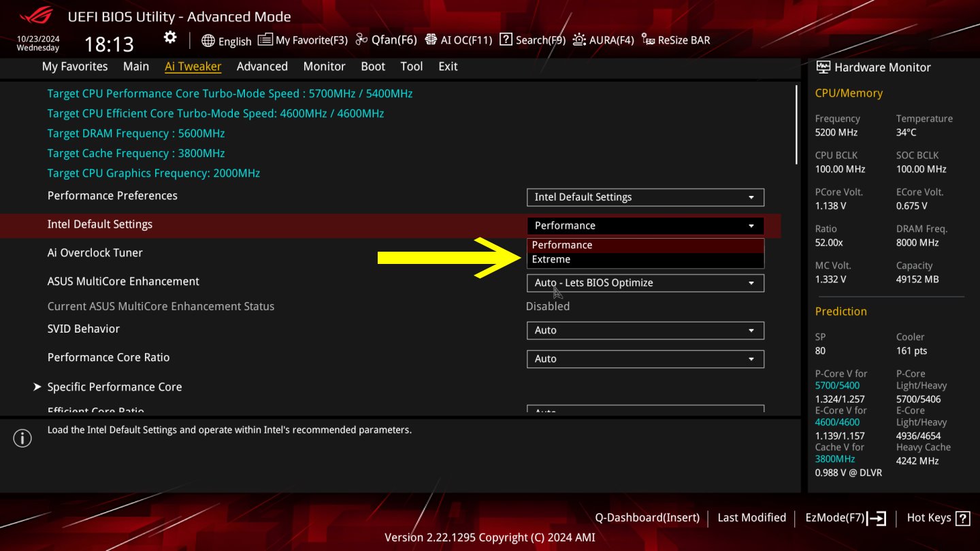The image size is (980, 551).
Task: Click the Hot Keys question mark icon
Action: coord(962,518)
